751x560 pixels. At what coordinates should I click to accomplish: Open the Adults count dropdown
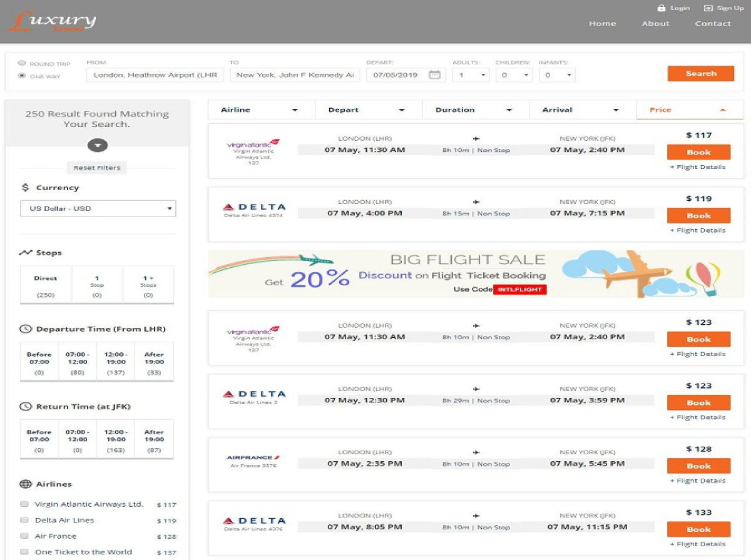[471, 75]
